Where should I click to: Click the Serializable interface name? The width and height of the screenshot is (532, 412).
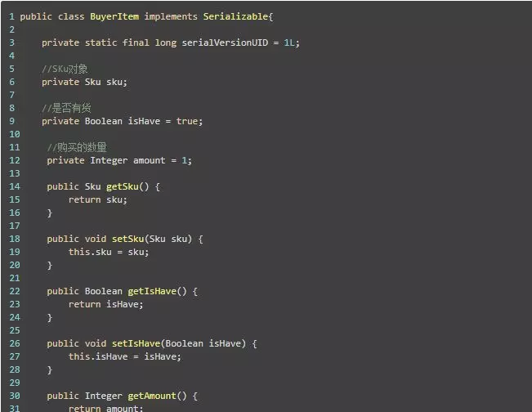[x=235, y=16]
